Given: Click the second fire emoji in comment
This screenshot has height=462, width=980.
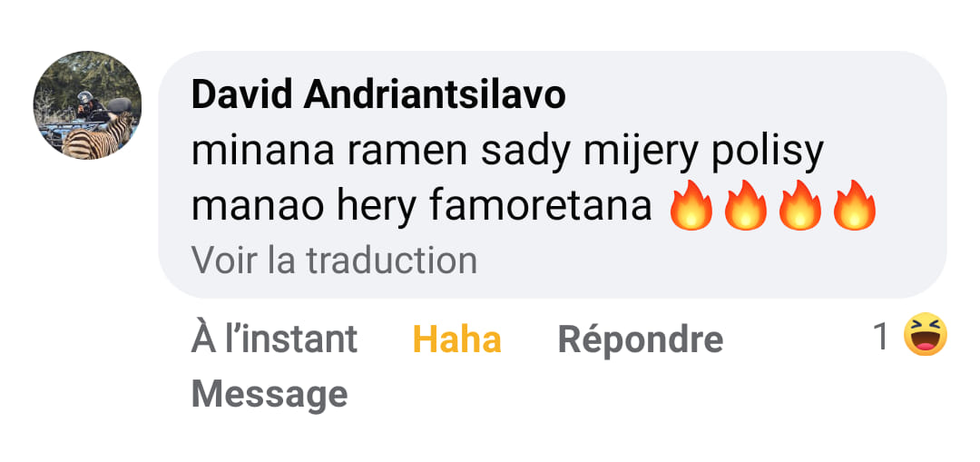Looking at the screenshot, I should (745, 206).
